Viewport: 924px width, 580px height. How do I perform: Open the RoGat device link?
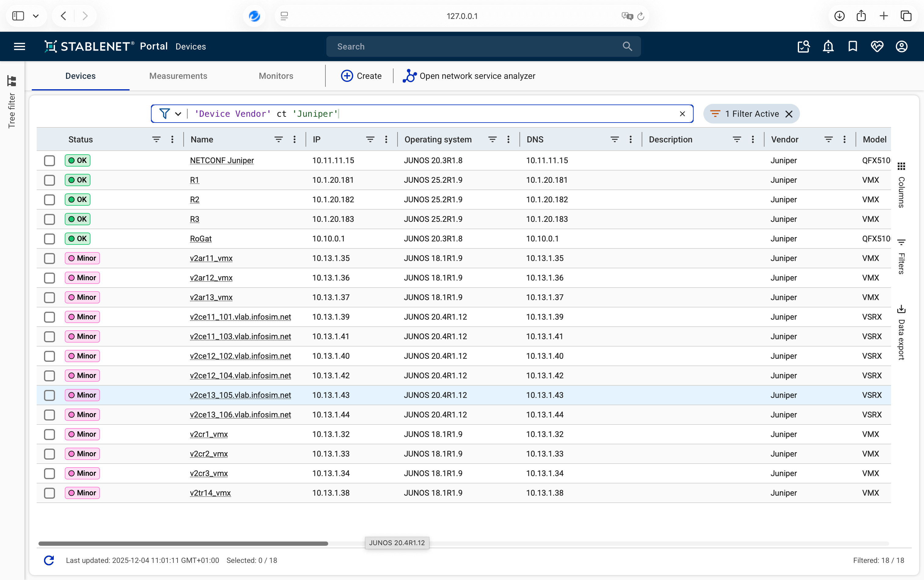click(201, 239)
